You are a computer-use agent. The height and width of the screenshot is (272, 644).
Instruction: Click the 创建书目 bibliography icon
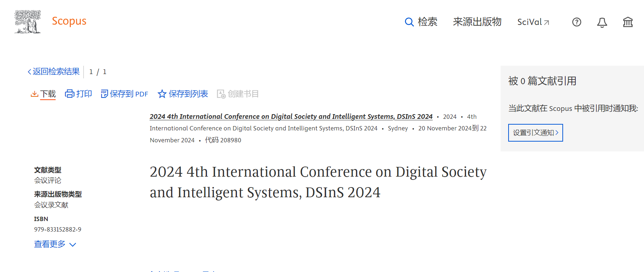[x=221, y=94]
